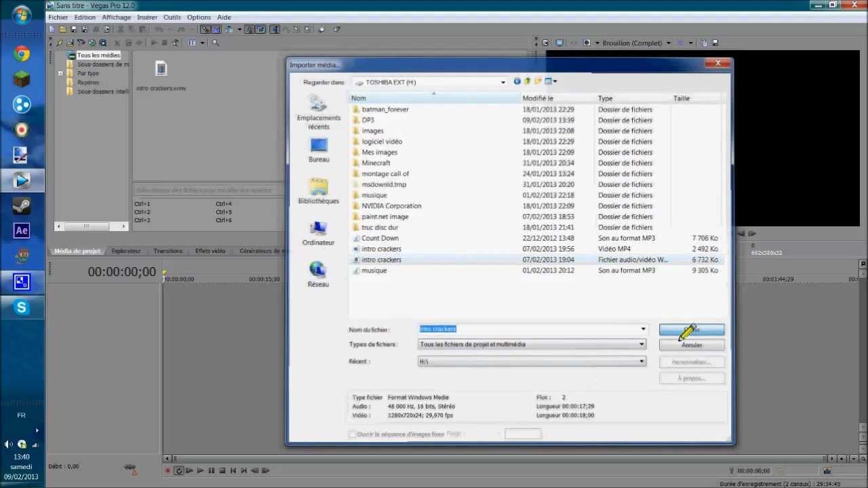Sort files by Type column header
The width and height of the screenshot is (868, 488).
point(633,98)
